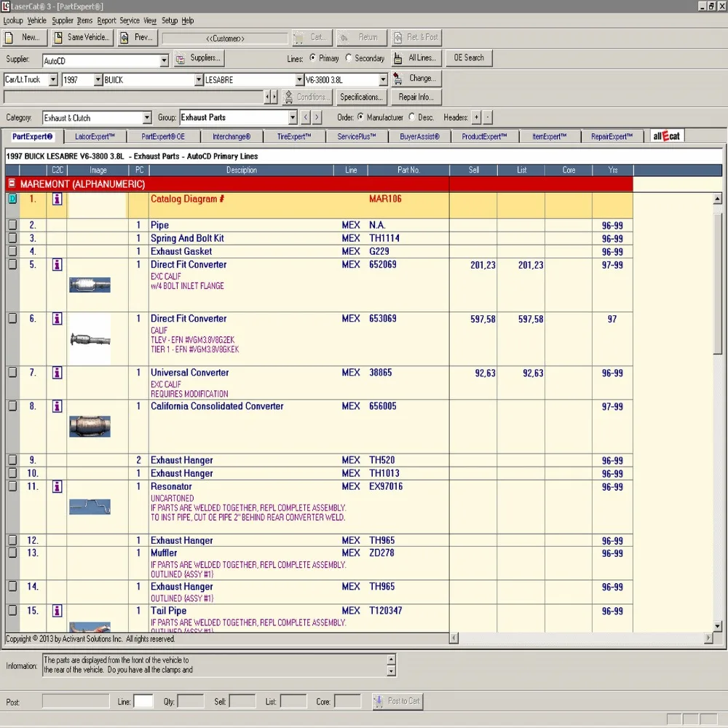
Task: Open the Category Exhaust & Clutch dropdown
Action: pyautogui.click(x=146, y=118)
